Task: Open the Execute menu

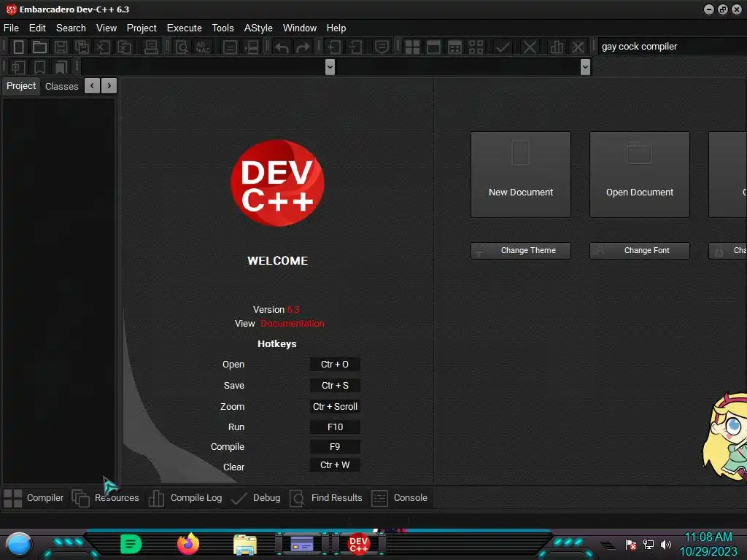Action: coord(185,28)
